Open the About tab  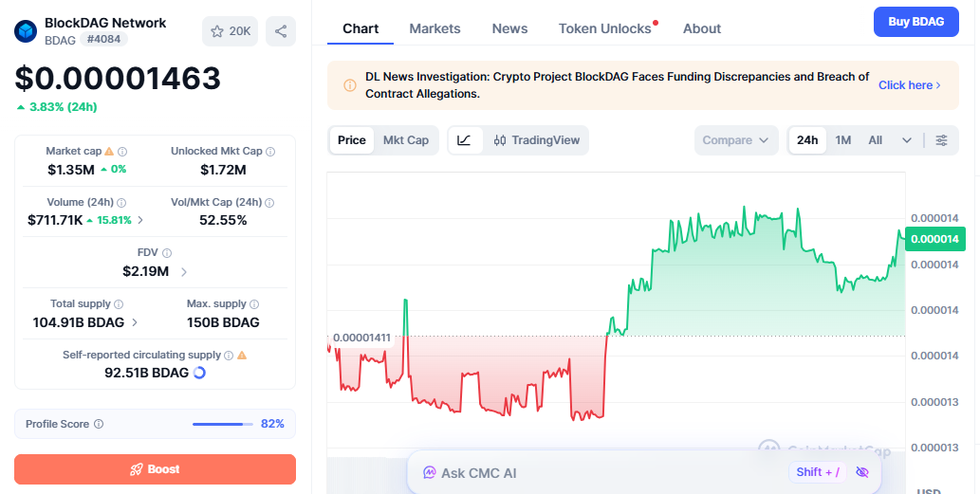point(702,28)
